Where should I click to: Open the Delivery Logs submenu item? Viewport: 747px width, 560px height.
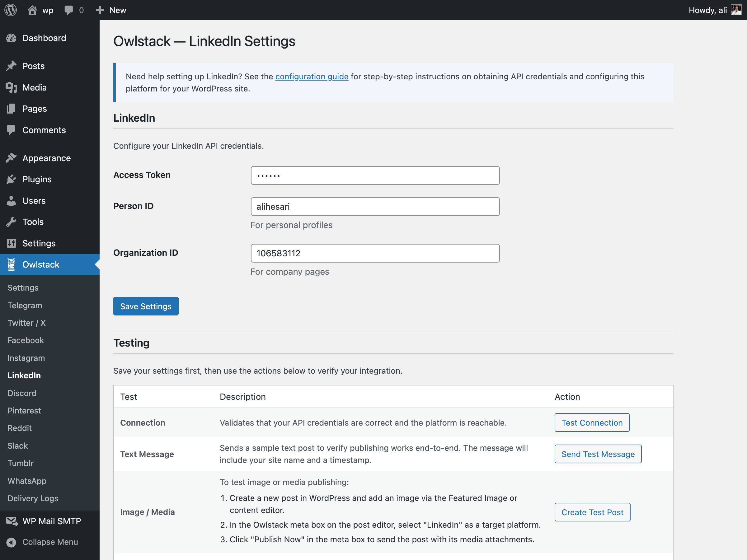coord(33,498)
